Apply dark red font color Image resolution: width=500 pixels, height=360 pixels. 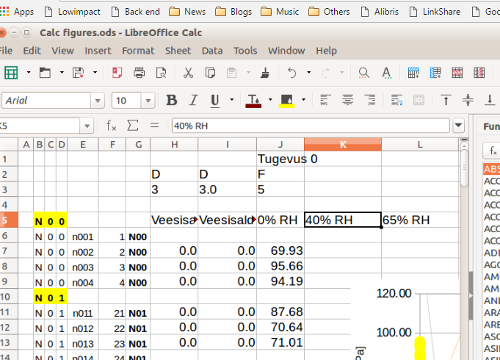tap(253, 100)
